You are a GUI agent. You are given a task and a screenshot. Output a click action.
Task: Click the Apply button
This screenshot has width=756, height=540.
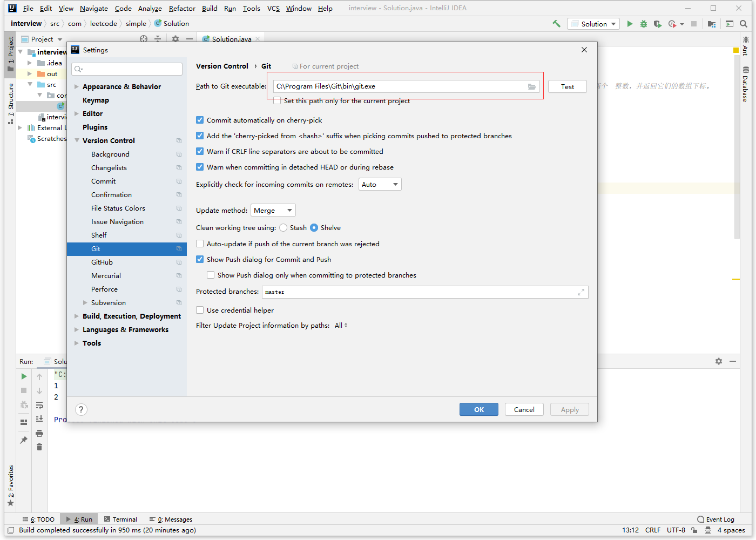[x=570, y=409]
